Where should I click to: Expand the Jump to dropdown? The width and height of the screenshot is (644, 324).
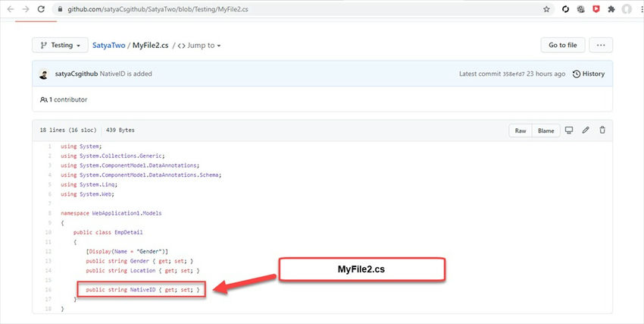coord(199,46)
